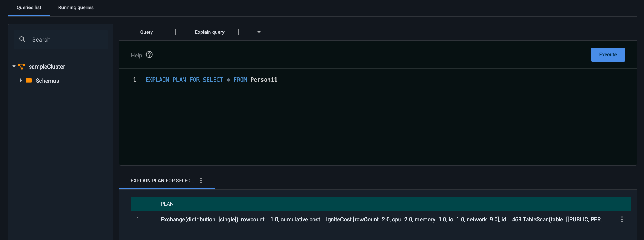Image resolution: width=644 pixels, height=240 pixels.
Task: Click the SELECT keyword in the editor
Action: (x=213, y=80)
